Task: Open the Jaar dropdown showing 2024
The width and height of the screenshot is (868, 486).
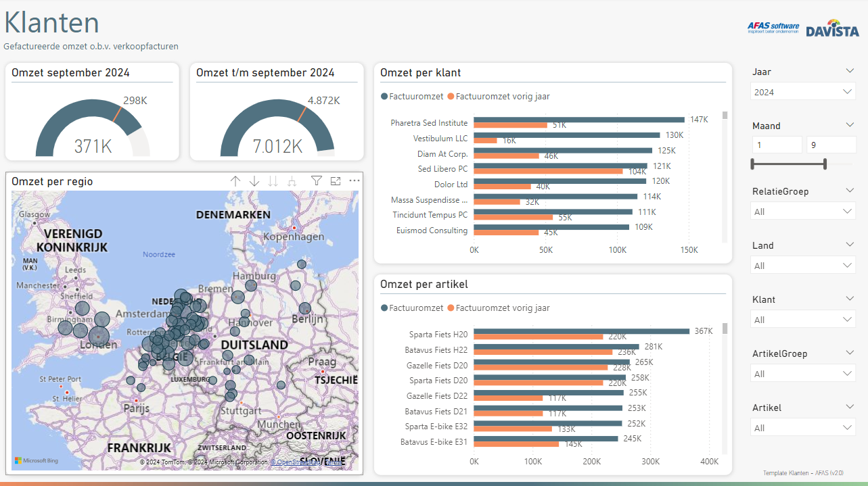Action: (802, 92)
